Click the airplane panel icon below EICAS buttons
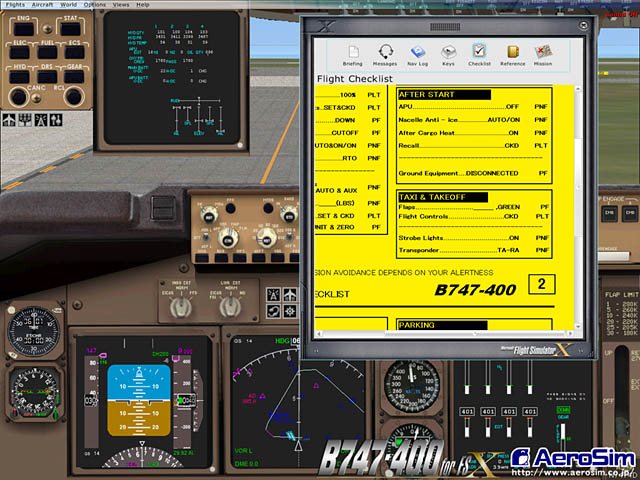This screenshot has height=480, width=640. tap(11, 120)
